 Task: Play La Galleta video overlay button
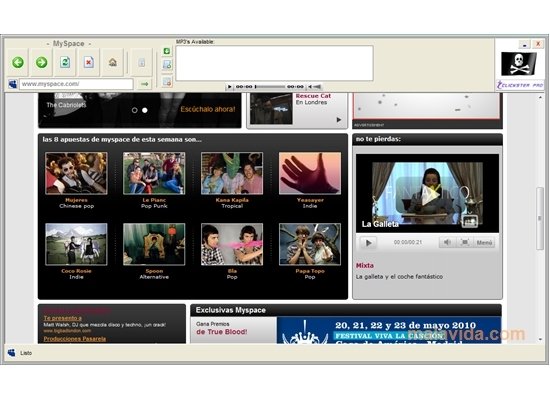431,194
